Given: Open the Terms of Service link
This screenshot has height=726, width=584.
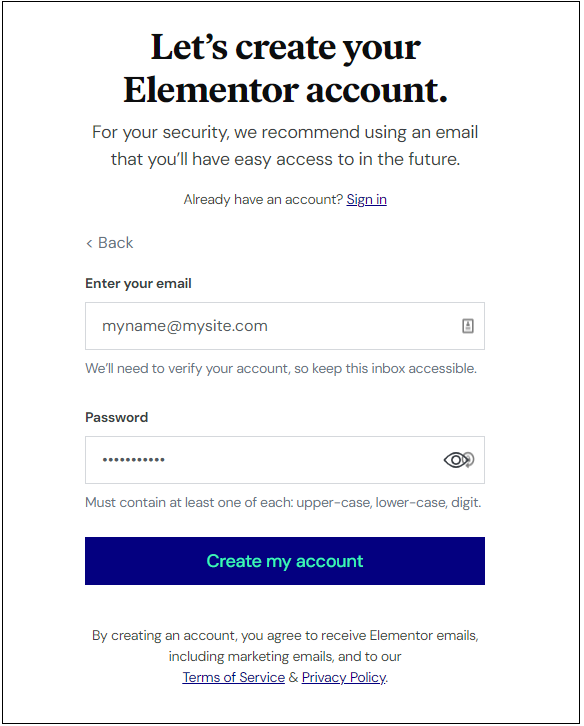Looking at the screenshot, I should point(233,677).
